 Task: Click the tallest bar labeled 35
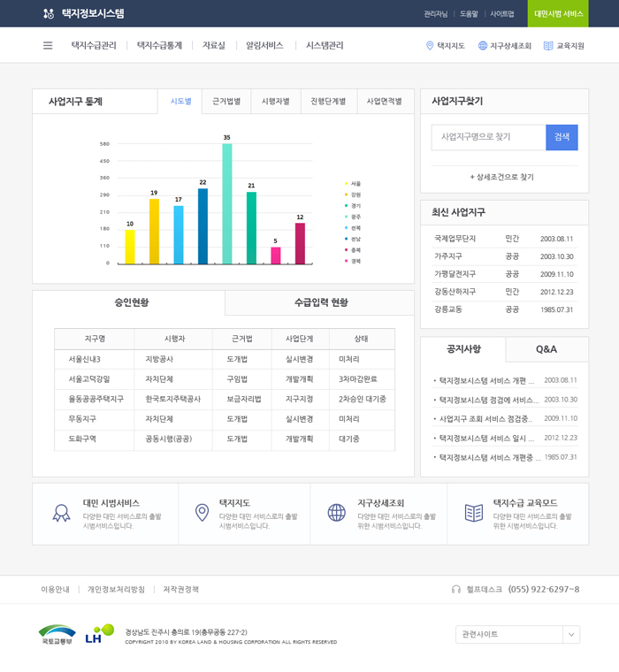click(x=227, y=203)
